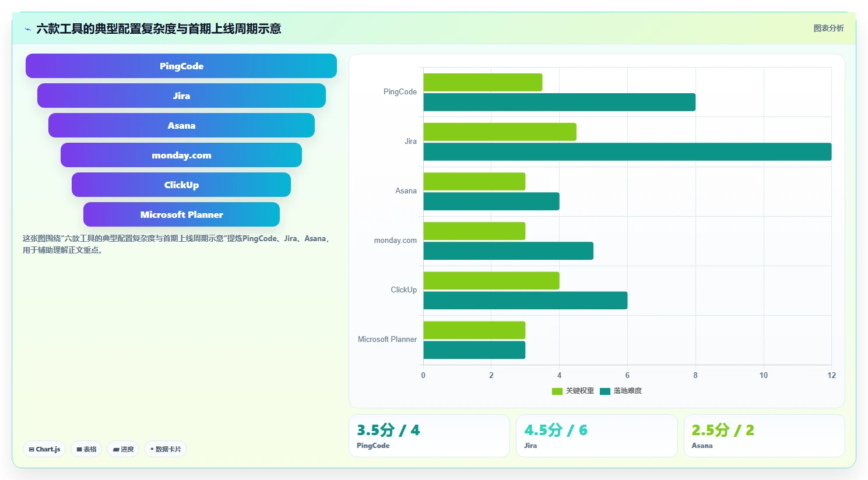Click the light green 关键权重 legend swatch
868x480 pixels.
557,391
